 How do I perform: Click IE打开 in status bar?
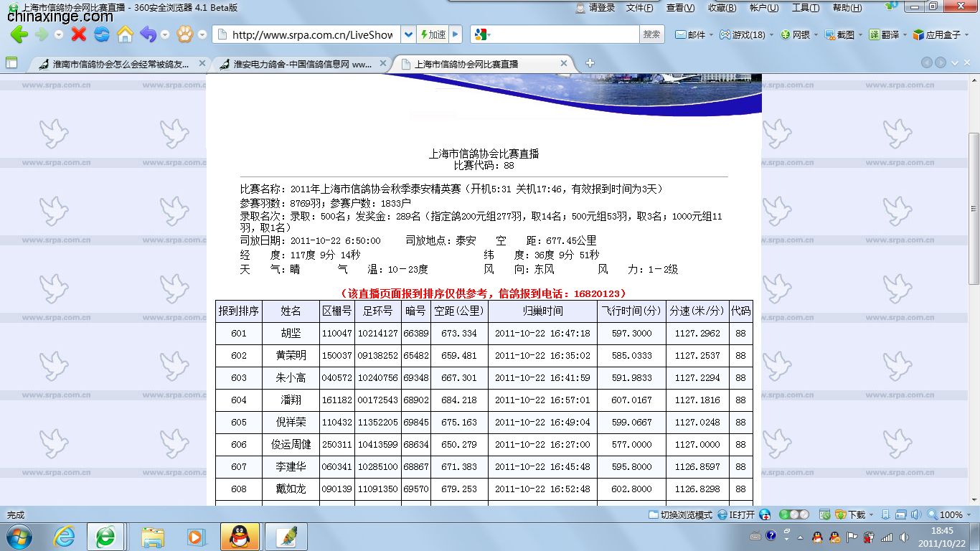pos(736,514)
